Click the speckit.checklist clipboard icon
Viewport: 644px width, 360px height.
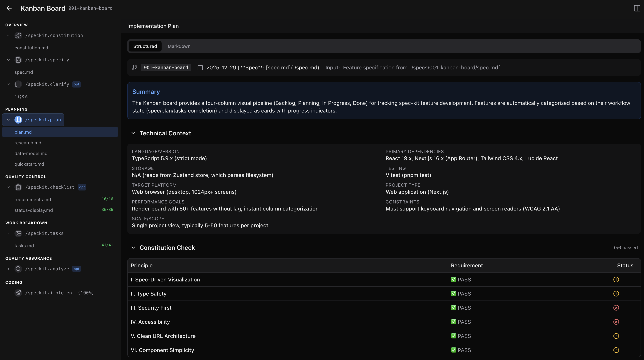tap(18, 187)
